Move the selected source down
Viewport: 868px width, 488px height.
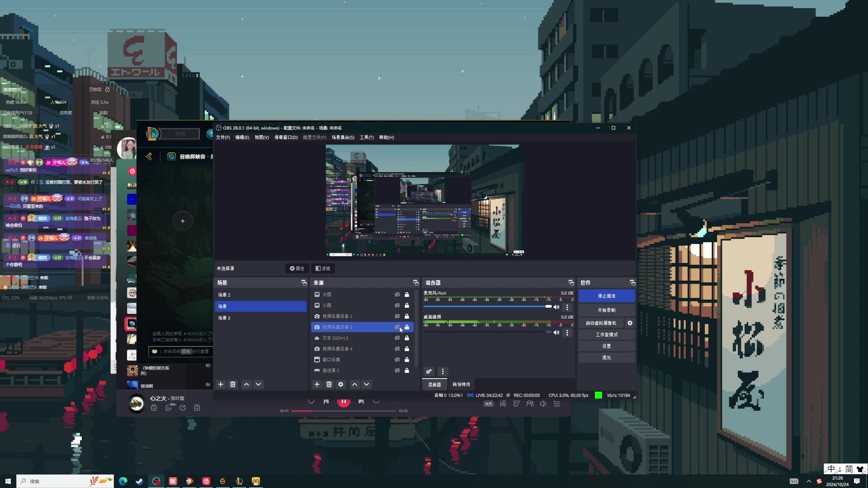point(367,385)
